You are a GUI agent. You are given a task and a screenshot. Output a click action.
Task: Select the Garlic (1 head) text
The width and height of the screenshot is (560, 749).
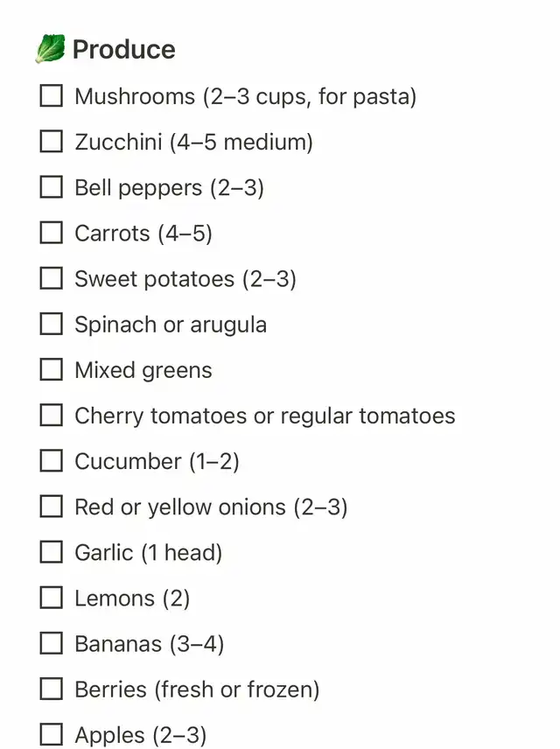(x=148, y=552)
